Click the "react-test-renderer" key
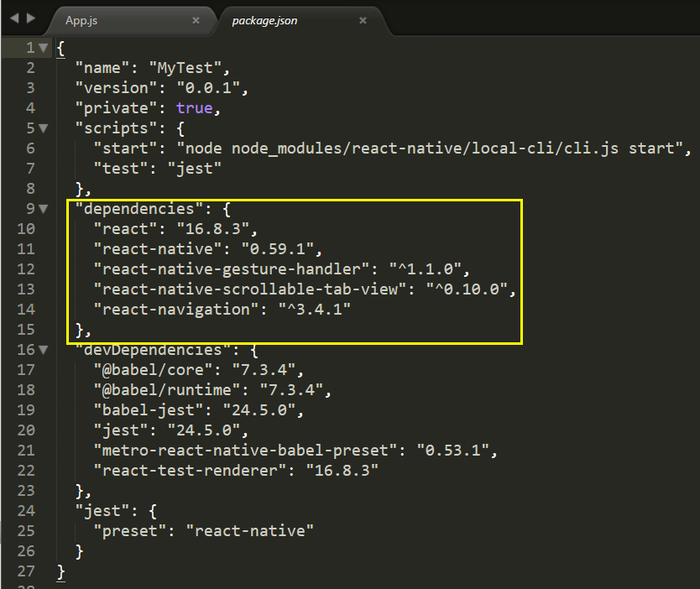The height and width of the screenshot is (589, 700). [190, 471]
